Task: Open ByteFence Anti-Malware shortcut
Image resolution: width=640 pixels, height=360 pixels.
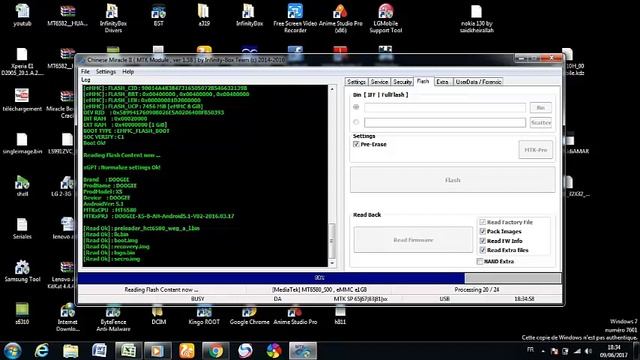Action: point(113,319)
